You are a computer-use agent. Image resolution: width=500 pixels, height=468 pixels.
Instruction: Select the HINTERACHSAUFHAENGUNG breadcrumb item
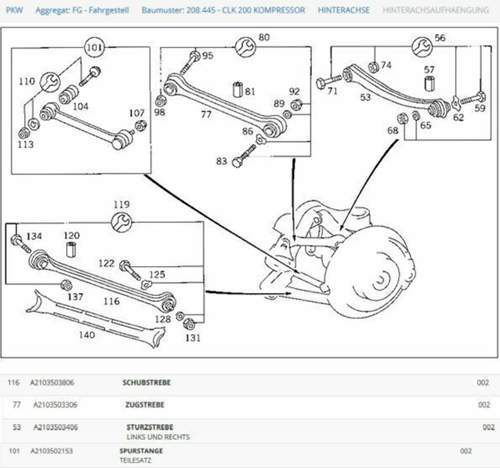click(x=436, y=10)
